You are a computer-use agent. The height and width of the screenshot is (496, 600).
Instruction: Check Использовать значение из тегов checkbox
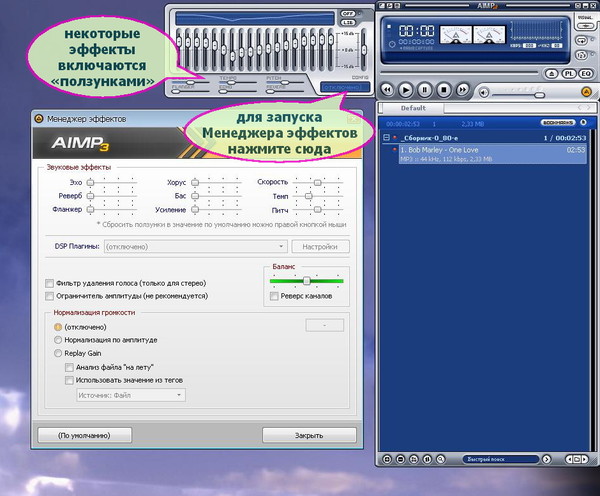pos(69,380)
